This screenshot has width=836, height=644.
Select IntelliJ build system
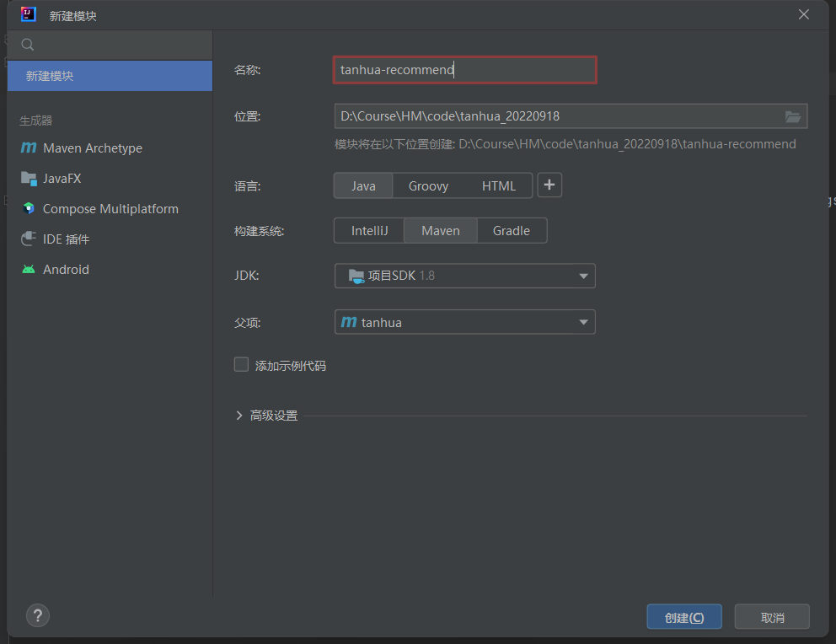pos(369,231)
